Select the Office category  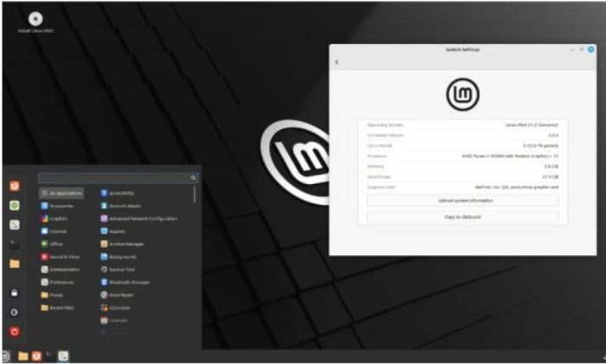[52, 244]
